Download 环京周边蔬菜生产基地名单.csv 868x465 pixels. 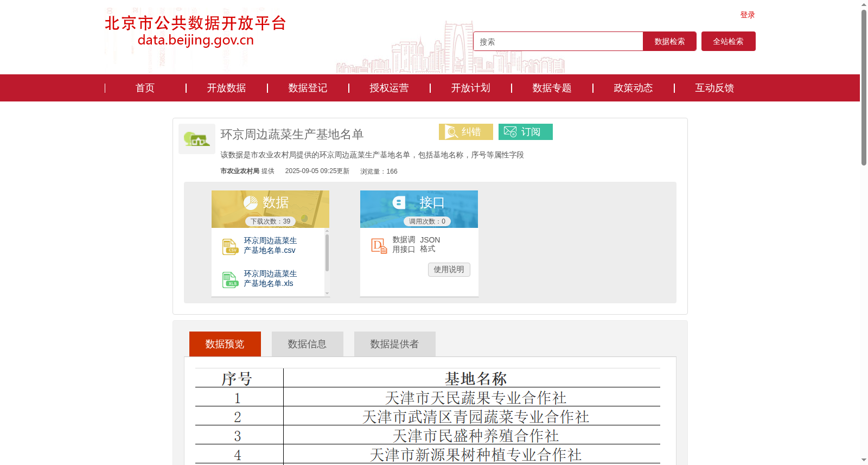coord(270,245)
